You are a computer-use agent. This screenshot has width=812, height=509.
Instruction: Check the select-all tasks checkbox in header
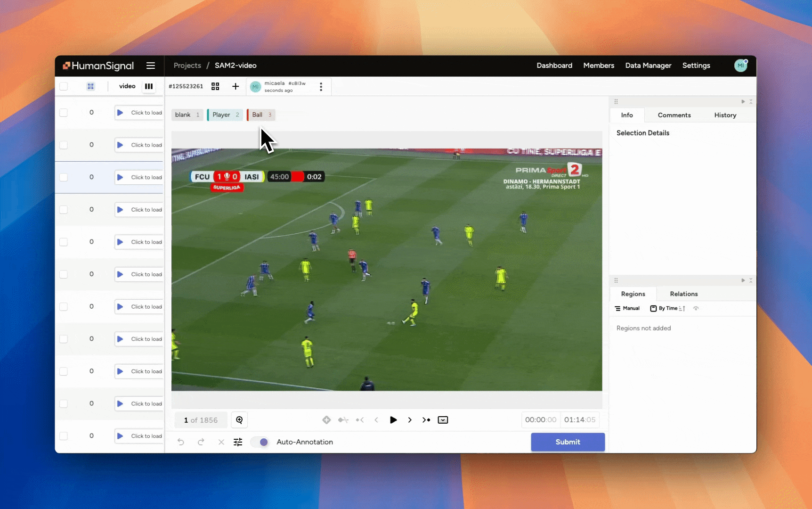64,86
